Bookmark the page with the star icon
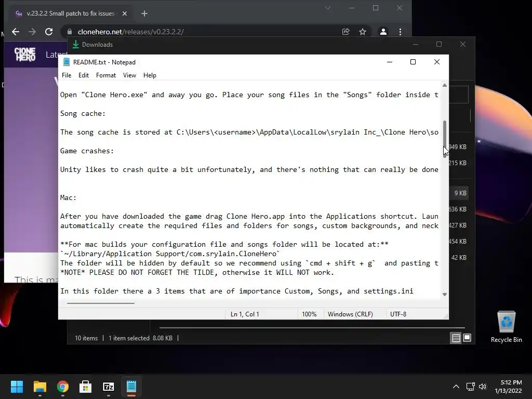 click(363, 32)
